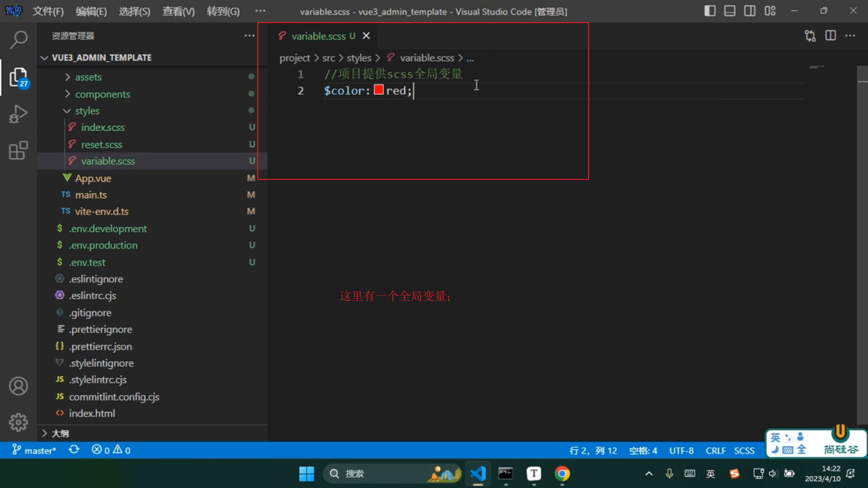Change indentation via 空格: 4
The image size is (868, 488).
point(643,450)
